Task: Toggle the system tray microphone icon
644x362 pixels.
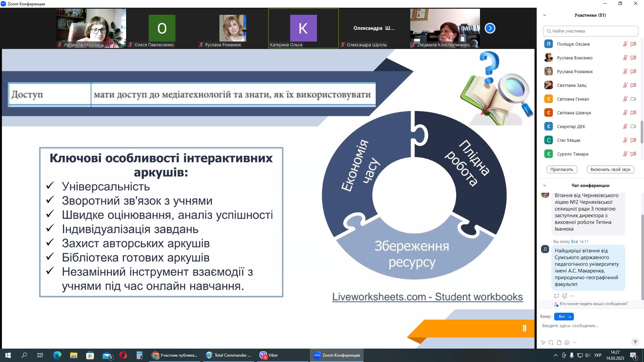Action: [x=572, y=355]
